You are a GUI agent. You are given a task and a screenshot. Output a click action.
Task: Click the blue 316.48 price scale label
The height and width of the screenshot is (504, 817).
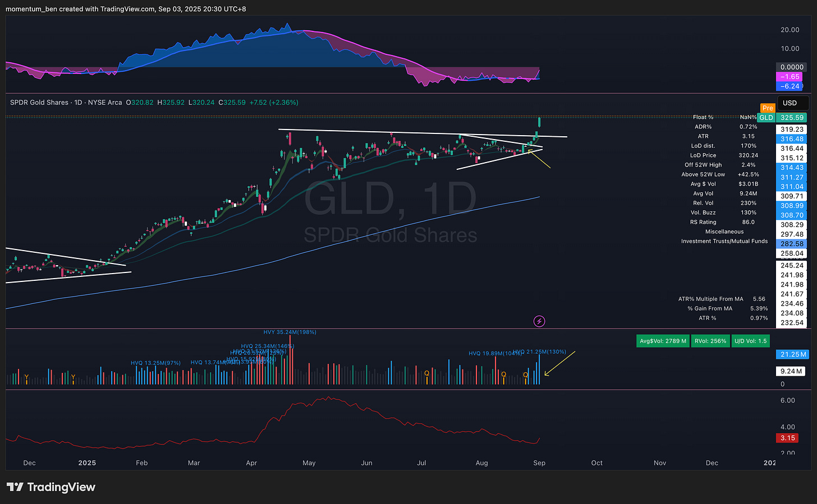click(x=792, y=139)
